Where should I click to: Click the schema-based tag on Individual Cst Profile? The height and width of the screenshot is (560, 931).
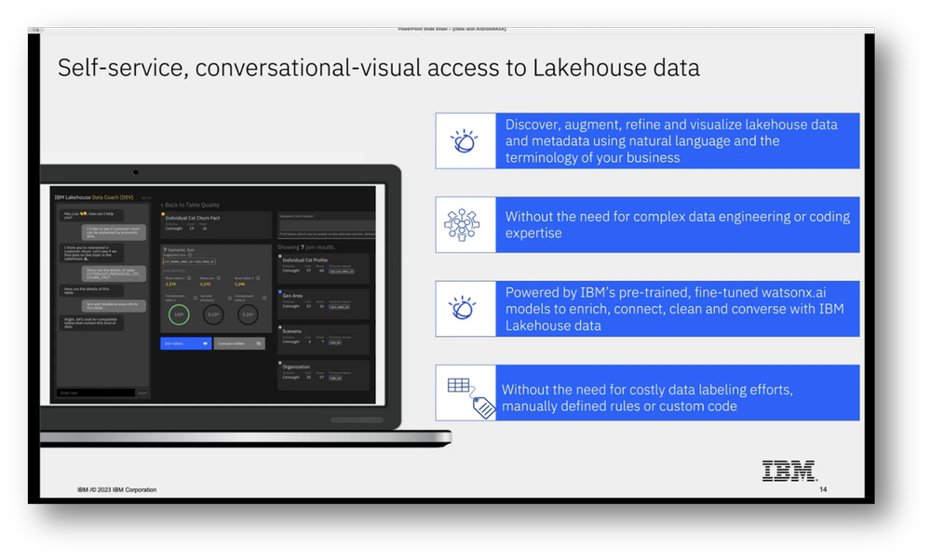tap(342, 272)
